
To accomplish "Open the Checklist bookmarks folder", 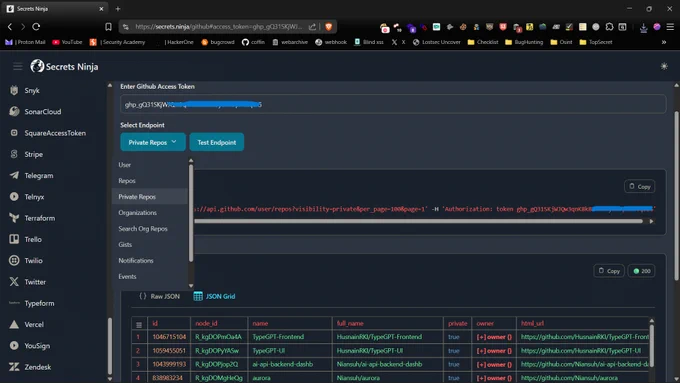I will click(x=483, y=42).
